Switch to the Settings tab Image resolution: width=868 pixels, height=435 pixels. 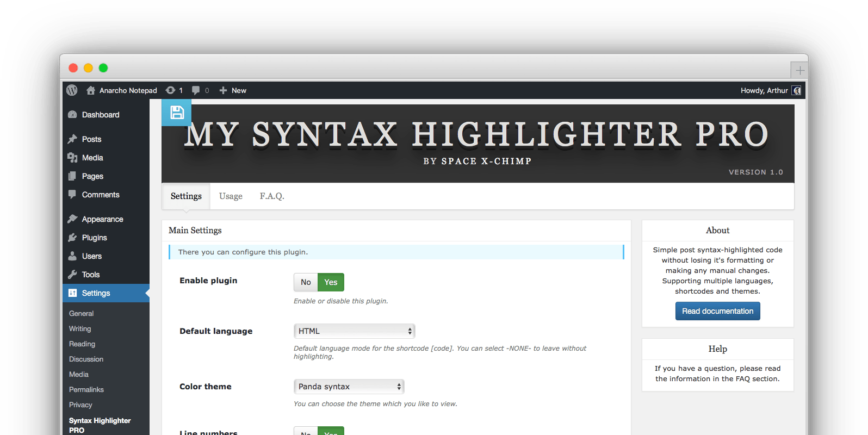[x=186, y=196]
